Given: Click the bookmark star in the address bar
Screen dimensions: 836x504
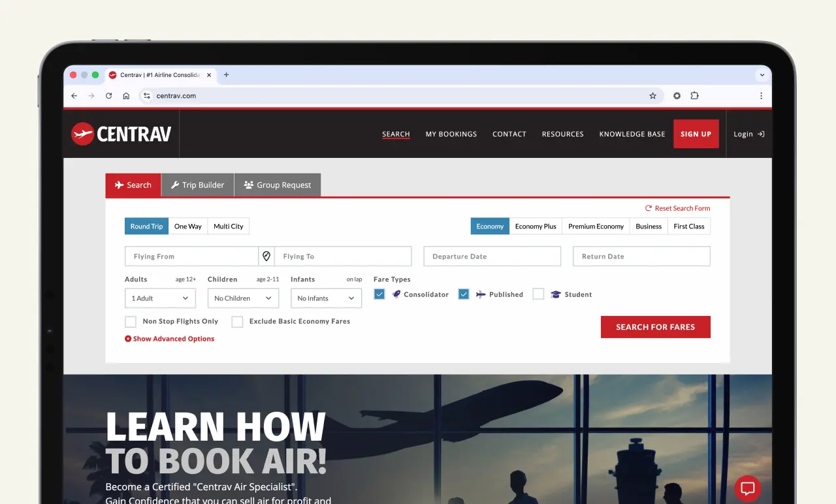Looking at the screenshot, I should pyautogui.click(x=652, y=95).
